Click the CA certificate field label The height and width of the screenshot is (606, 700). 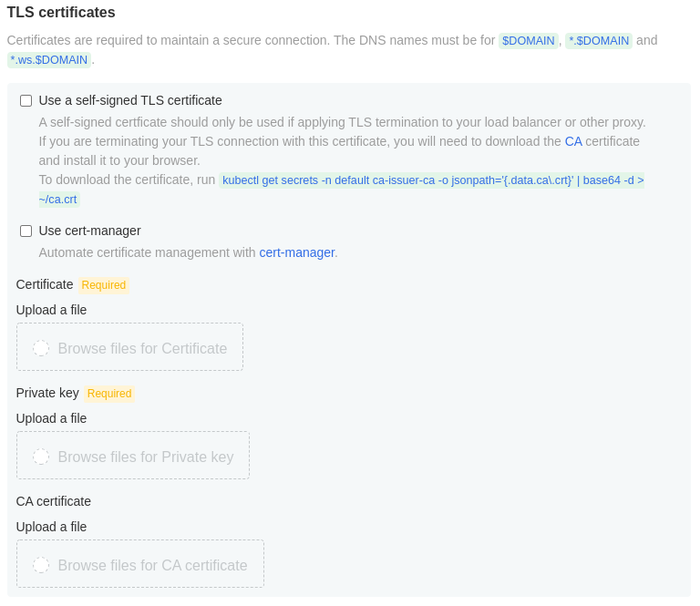pyautogui.click(x=54, y=501)
